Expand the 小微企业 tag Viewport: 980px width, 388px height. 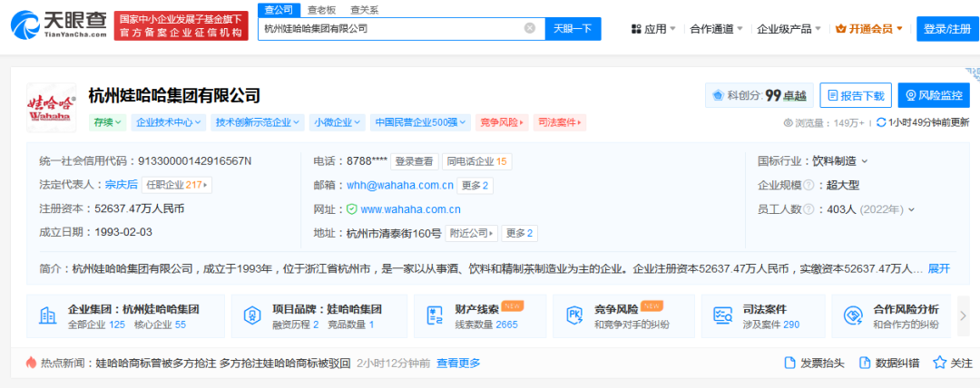338,122
